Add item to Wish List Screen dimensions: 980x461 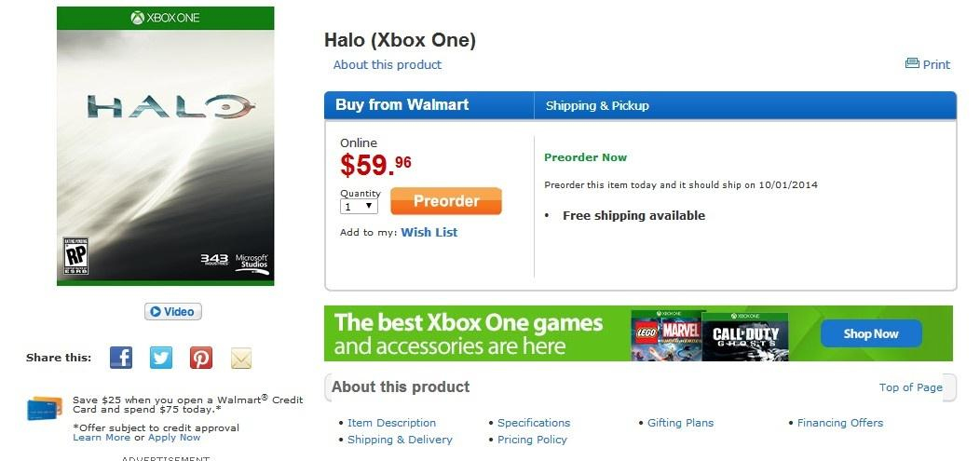click(429, 232)
